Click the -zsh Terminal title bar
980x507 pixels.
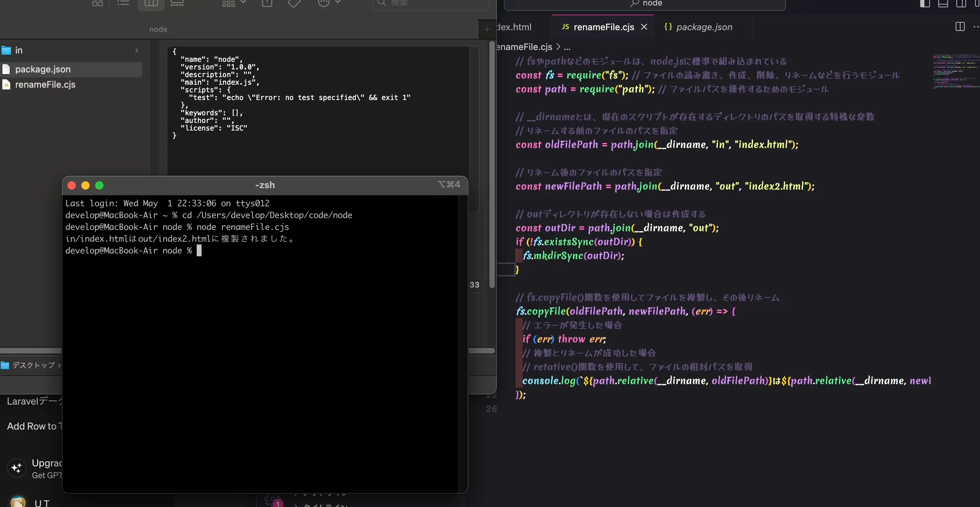pyautogui.click(x=265, y=185)
